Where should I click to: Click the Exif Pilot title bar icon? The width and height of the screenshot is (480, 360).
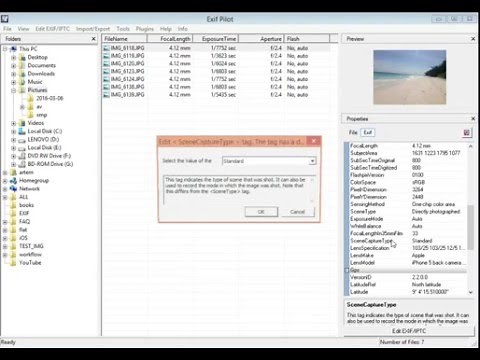pyautogui.click(x=5, y=19)
